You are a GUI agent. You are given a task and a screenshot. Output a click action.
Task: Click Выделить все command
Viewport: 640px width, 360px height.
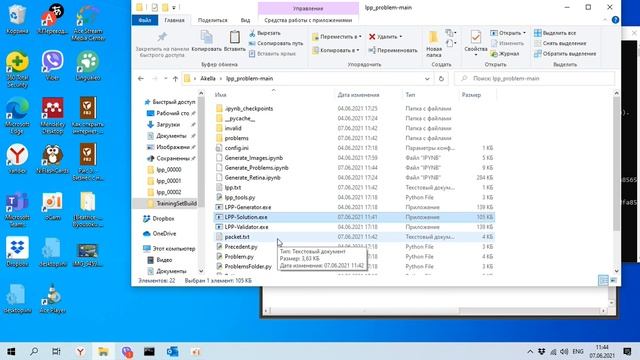tap(555, 33)
